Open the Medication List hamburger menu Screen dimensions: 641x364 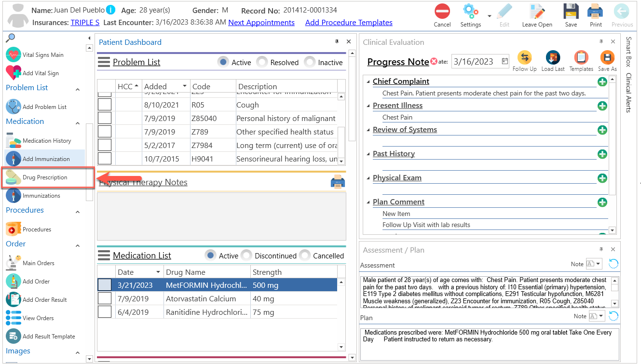coord(104,255)
